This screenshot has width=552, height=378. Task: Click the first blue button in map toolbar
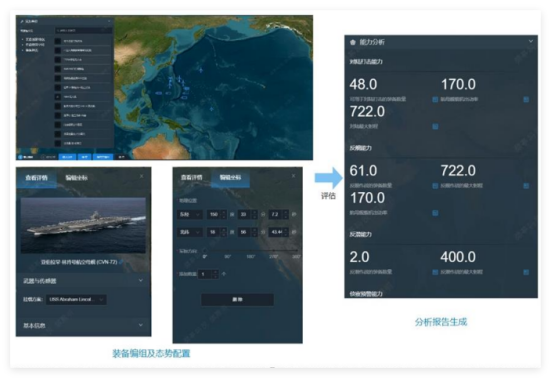tap(67, 157)
